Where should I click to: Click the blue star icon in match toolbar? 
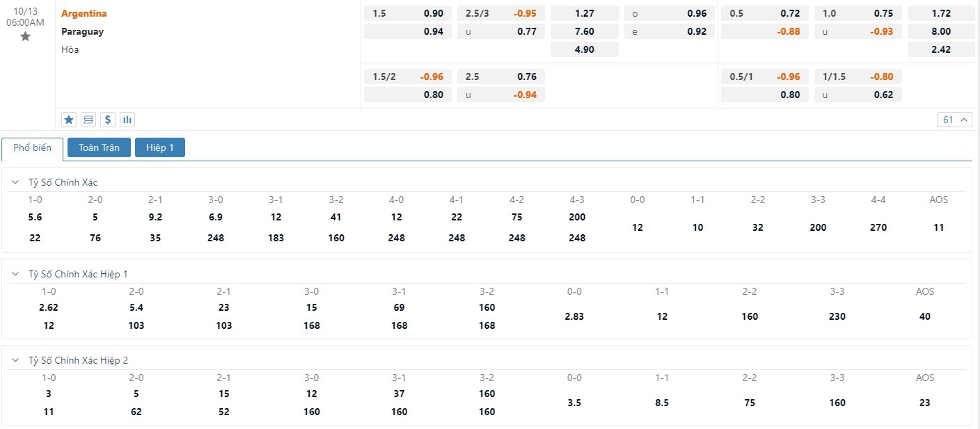69,120
